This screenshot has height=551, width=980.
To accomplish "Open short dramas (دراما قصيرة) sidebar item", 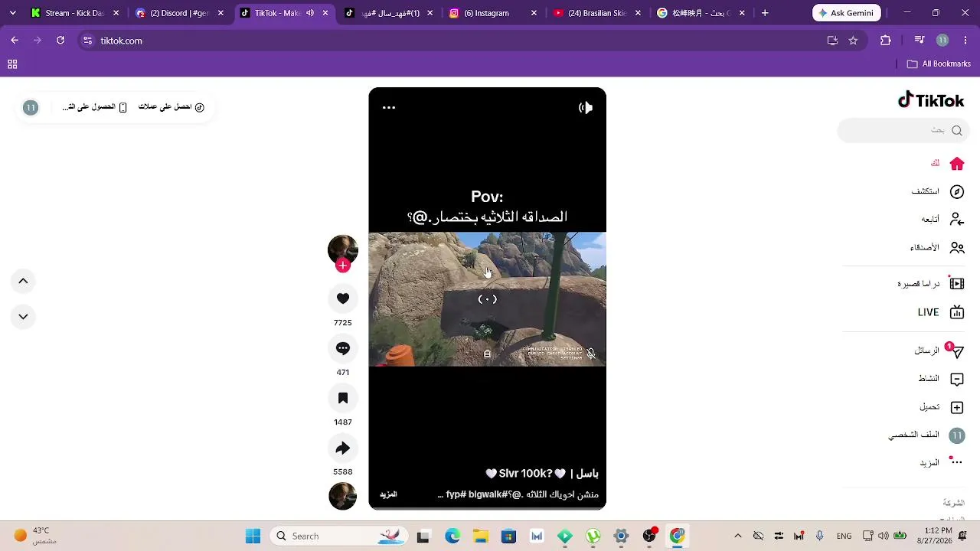I will pyautogui.click(x=930, y=284).
